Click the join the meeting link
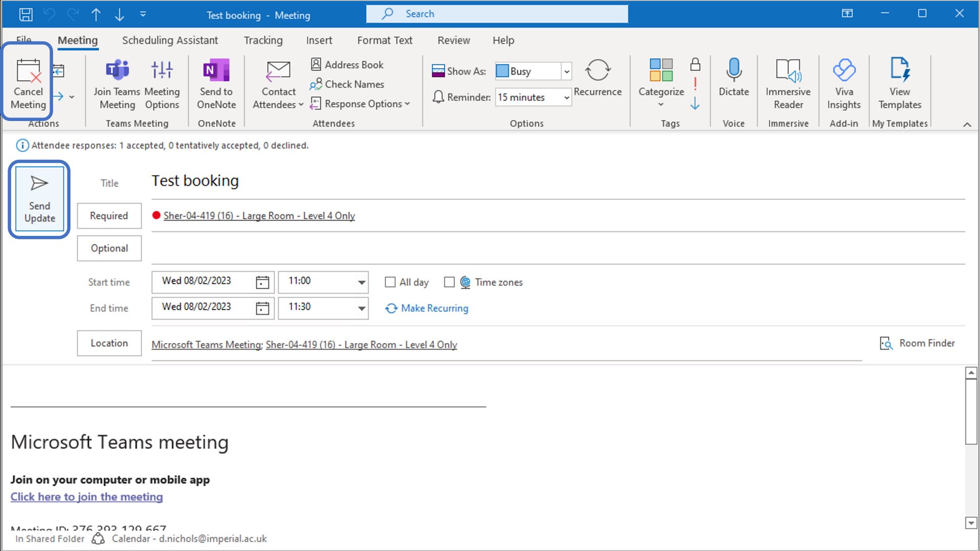The image size is (980, 551). pyautogui.click(x=87, y=497)
